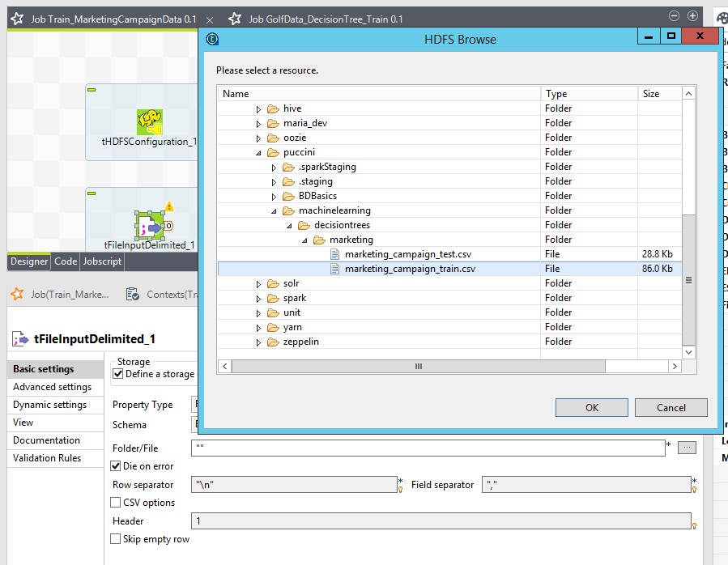Click the horizontal scrollbar in resource tree

(418, 367)
